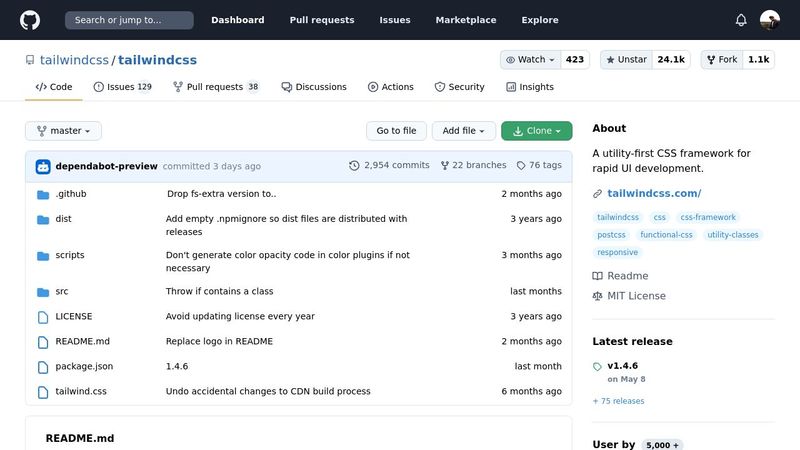Switch to the Code tab

pos(54,87)
